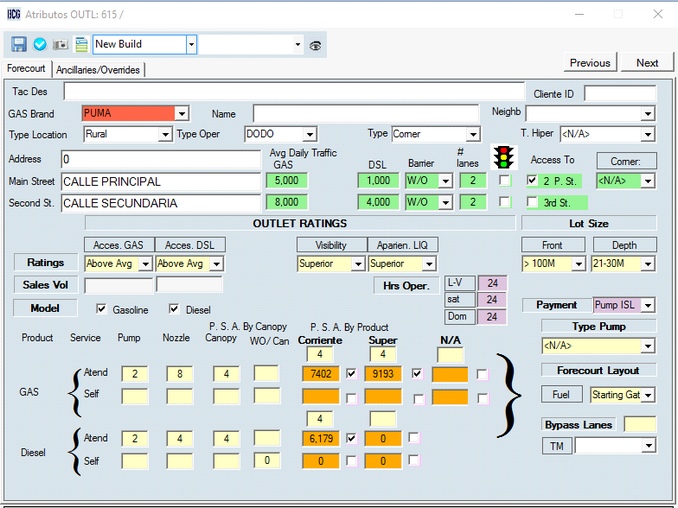Viewport: 678px width, 508px height.
Task: Open the Starting Gat layout dropdown
Action: 647,395
